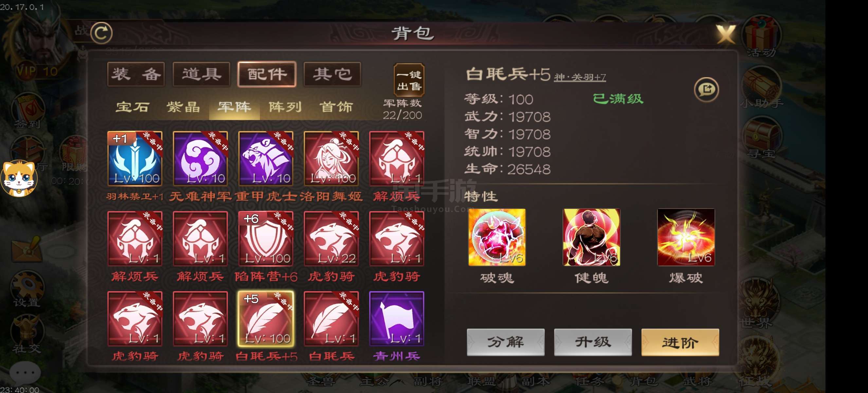Click the 进阶 button
Image resolution: width=868 pixels, height=393 pixels.
coord(680,342)
